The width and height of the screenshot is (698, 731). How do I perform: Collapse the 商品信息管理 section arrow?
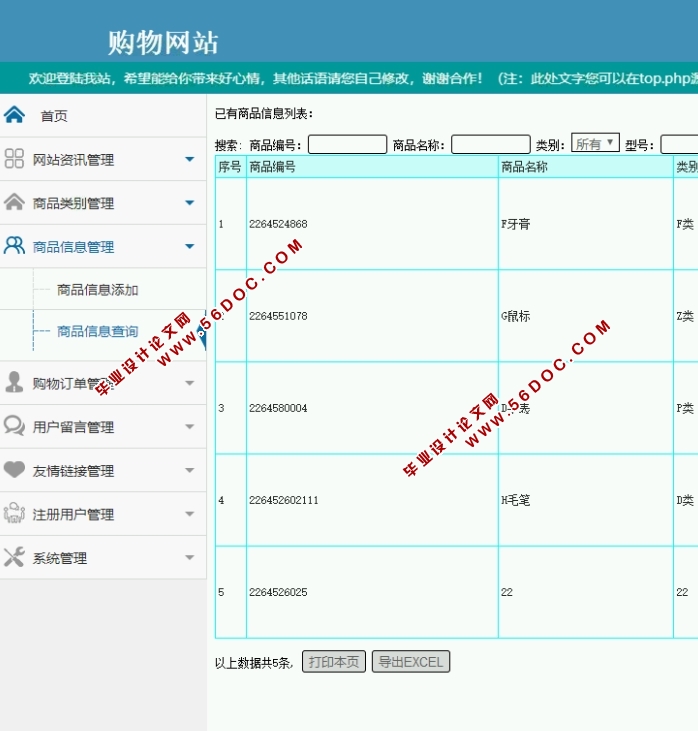[x=189, y=246]
